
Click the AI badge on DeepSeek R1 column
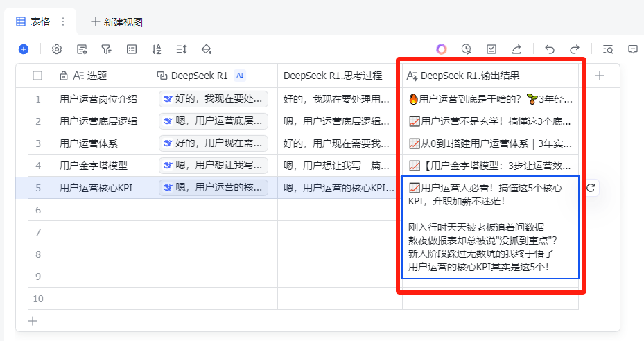(240, 76)
